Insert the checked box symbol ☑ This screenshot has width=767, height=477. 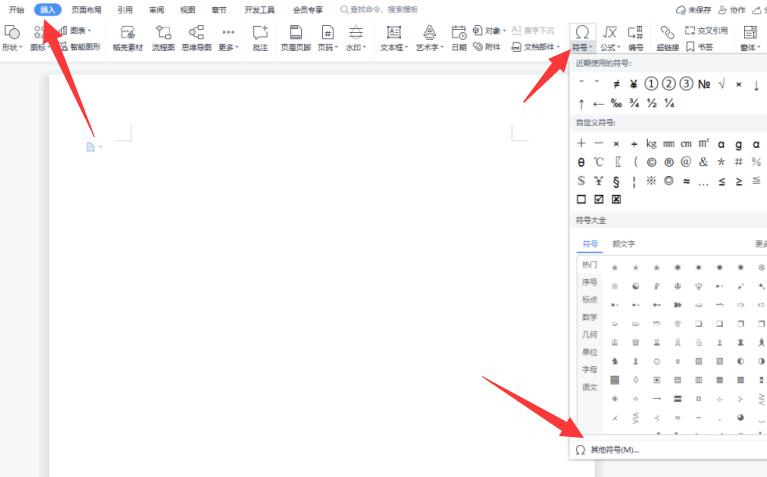coord(598,199)
